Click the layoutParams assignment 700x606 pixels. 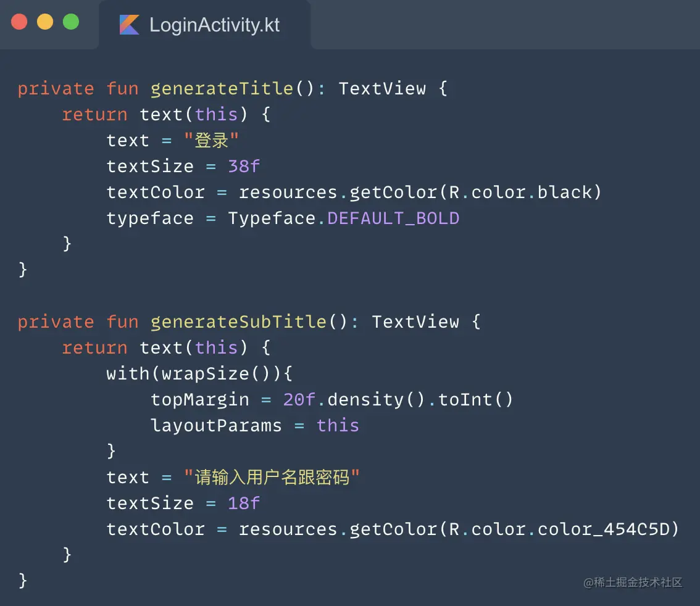(x=216, y=426)
